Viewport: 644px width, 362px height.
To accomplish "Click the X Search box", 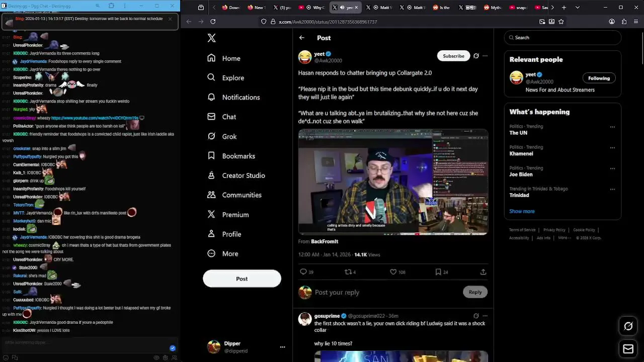I will click(562, 38).
